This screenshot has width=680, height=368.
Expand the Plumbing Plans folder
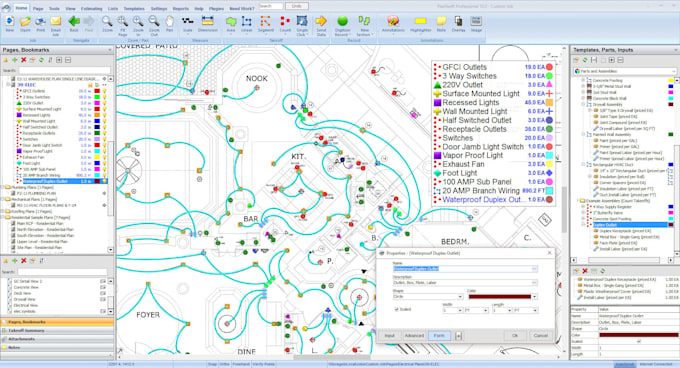point(3,187)
